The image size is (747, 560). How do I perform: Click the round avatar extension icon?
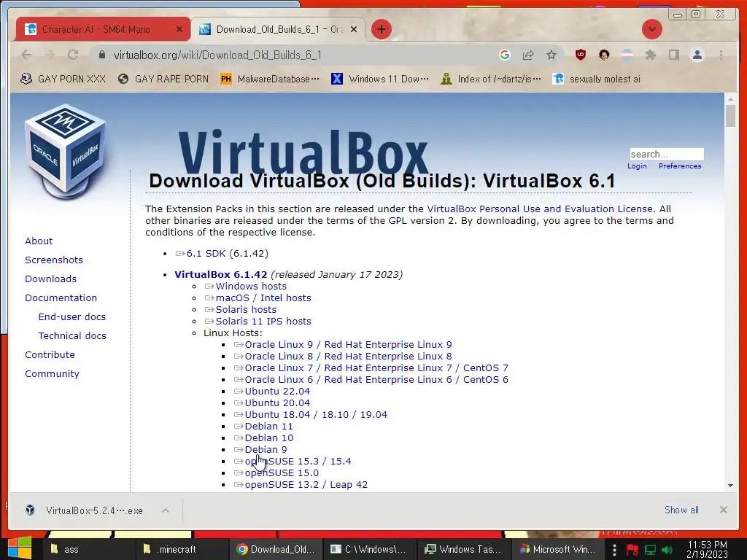tap(603, 55)
